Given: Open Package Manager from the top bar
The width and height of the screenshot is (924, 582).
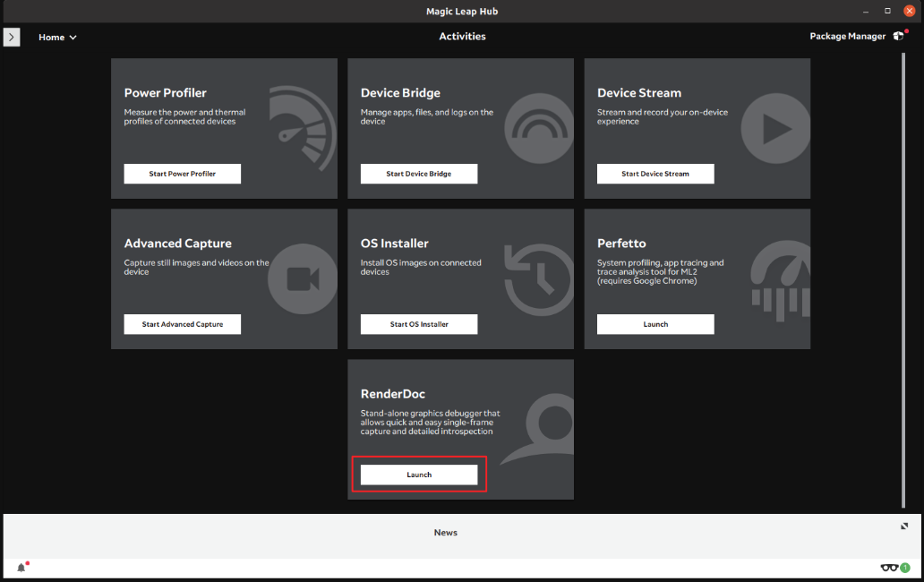Looking at the screenshot, I should [847, 36].
